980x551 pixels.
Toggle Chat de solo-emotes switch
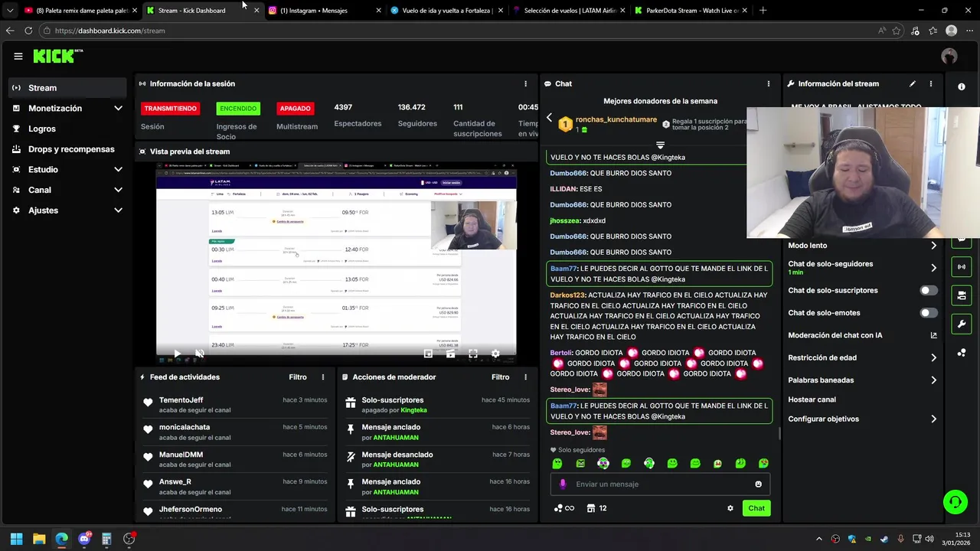pos(929,313)
